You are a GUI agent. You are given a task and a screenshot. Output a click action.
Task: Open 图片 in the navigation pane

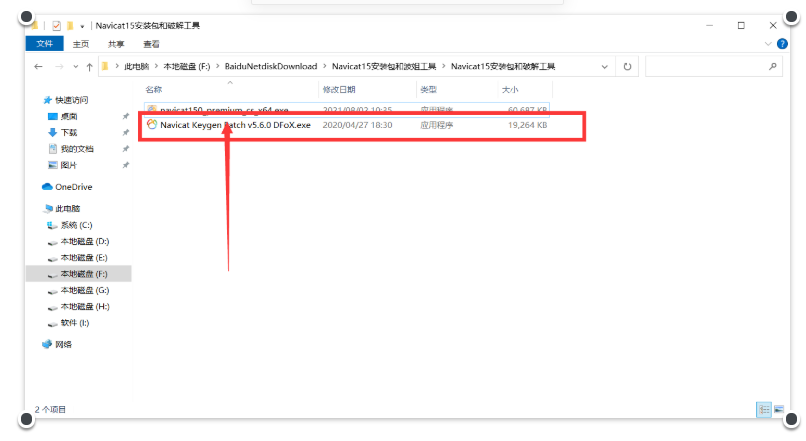point(69,165)
